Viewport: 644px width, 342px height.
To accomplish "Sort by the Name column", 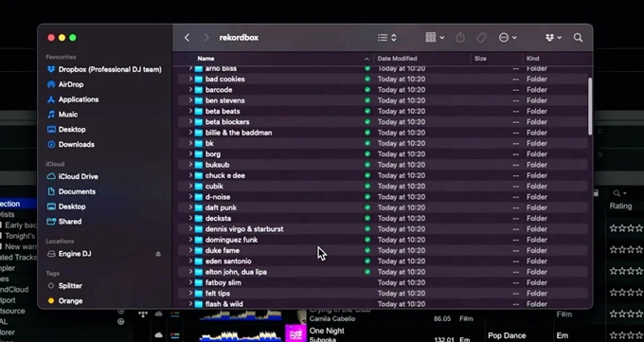I will pos(206,59).
